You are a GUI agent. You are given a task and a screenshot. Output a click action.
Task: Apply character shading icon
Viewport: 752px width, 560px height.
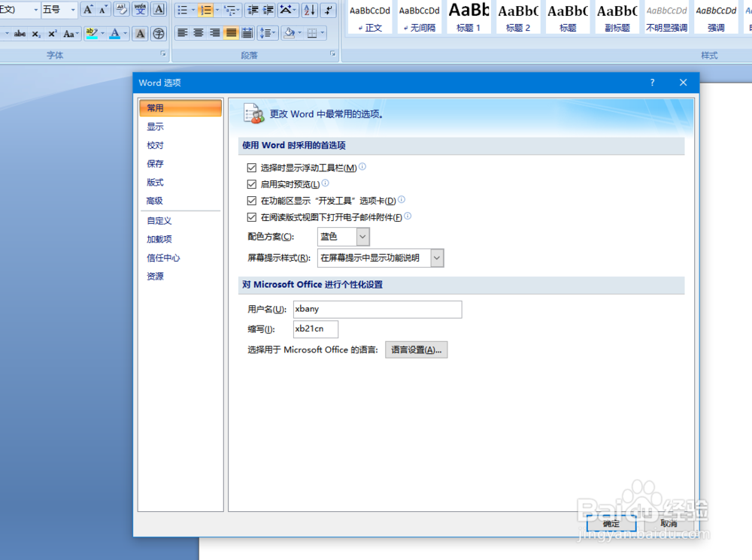(140, 34)
